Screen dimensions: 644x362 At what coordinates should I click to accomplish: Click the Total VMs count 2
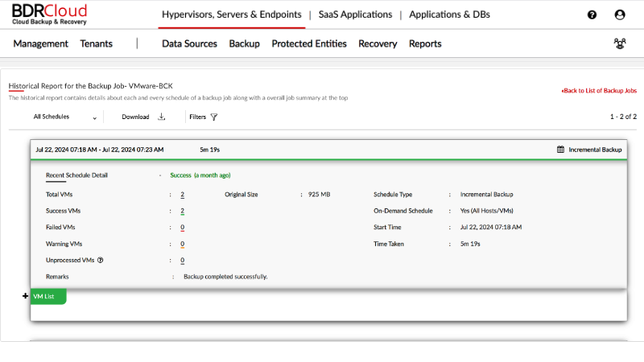click(x=183, y=195)
